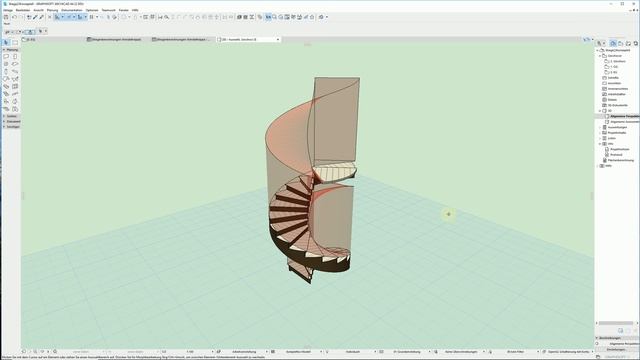Select 3D-Dokumente in the navigator tree
Viewport: 640px width, 360px height.
(617, 105)
